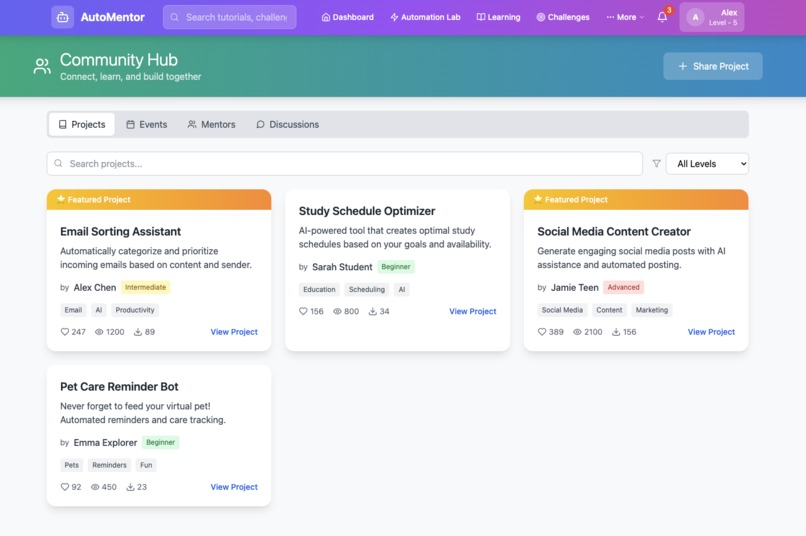Switch to the Mentors tab

tap(211, 124)
